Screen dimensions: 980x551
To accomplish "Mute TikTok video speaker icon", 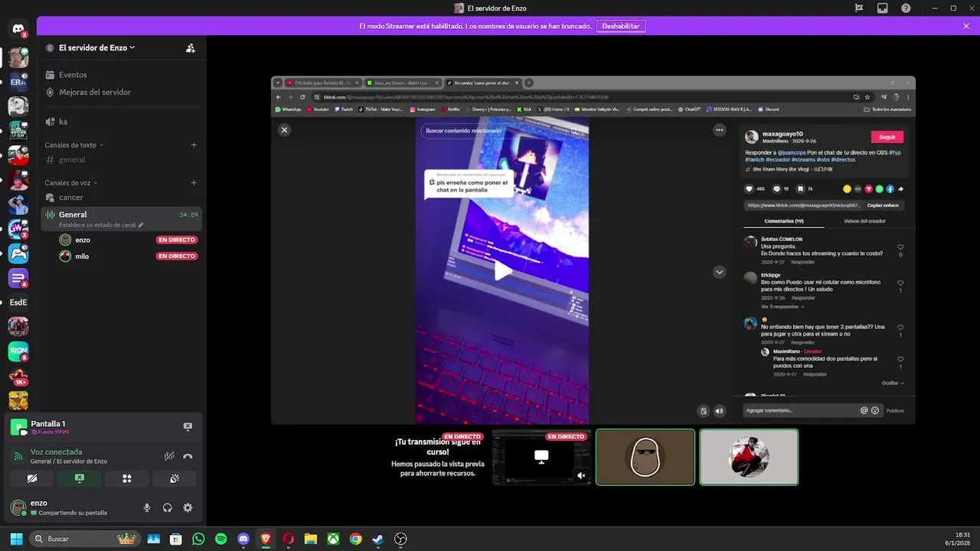I will pos(719,411).
